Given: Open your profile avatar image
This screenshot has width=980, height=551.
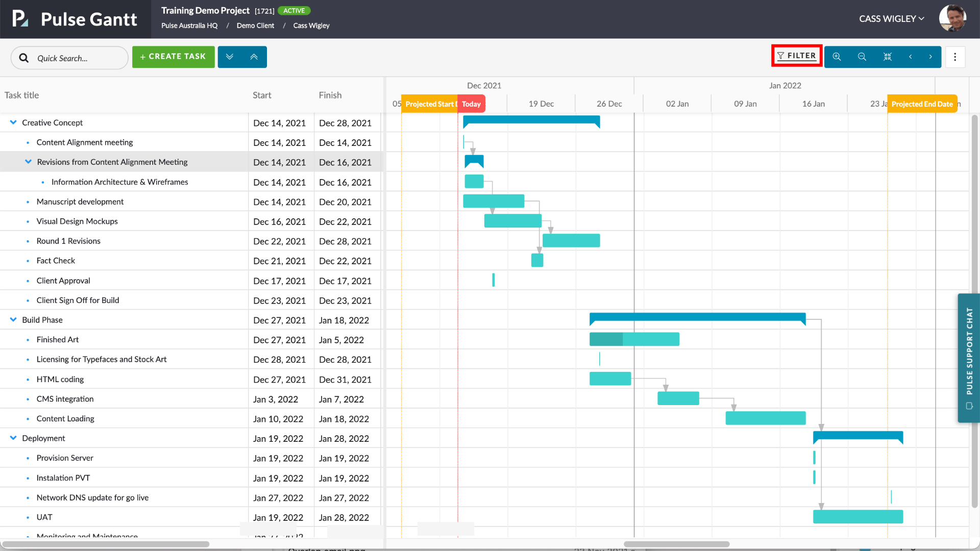Looking at the screenshot, I should pos(952,18).
